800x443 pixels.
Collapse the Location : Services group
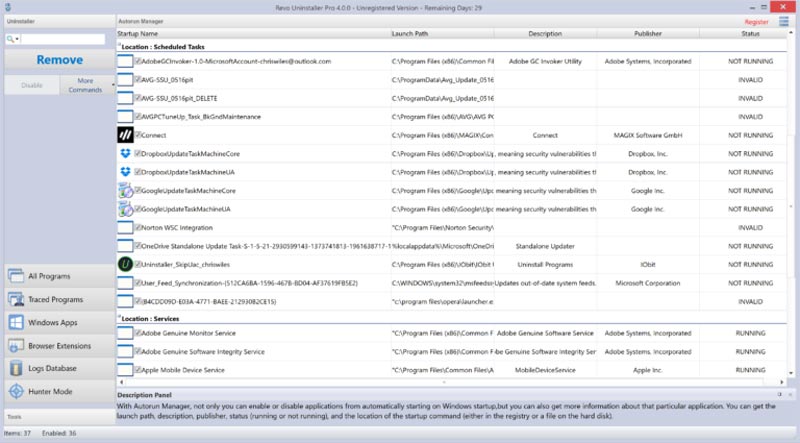click(119, 317)
